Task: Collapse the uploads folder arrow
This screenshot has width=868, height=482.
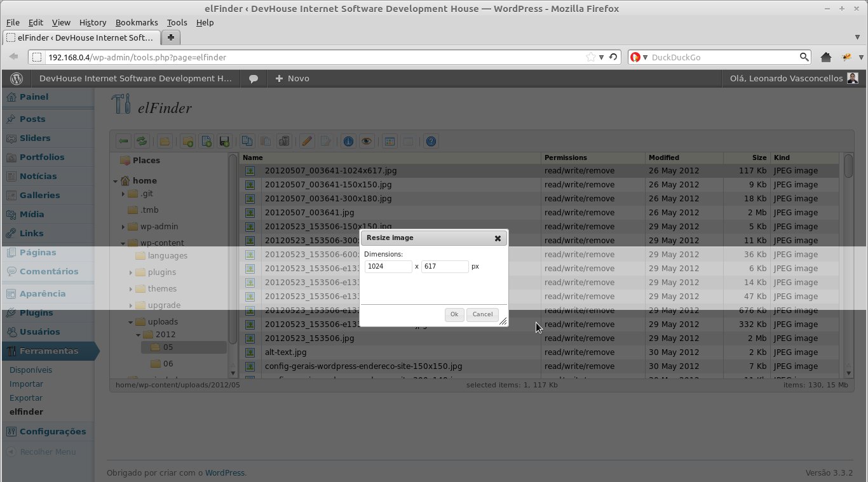Action: (x=131, y=322)
